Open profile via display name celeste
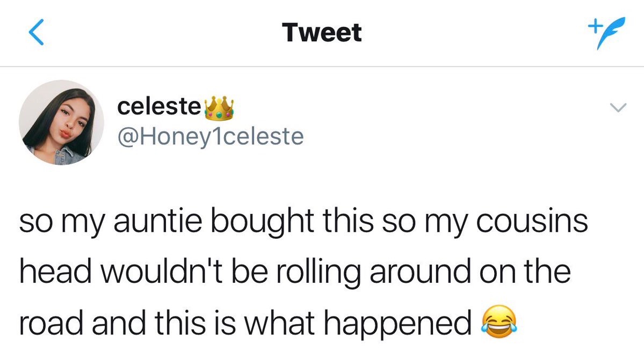This screenshot has width=644, height=361. 158,107
